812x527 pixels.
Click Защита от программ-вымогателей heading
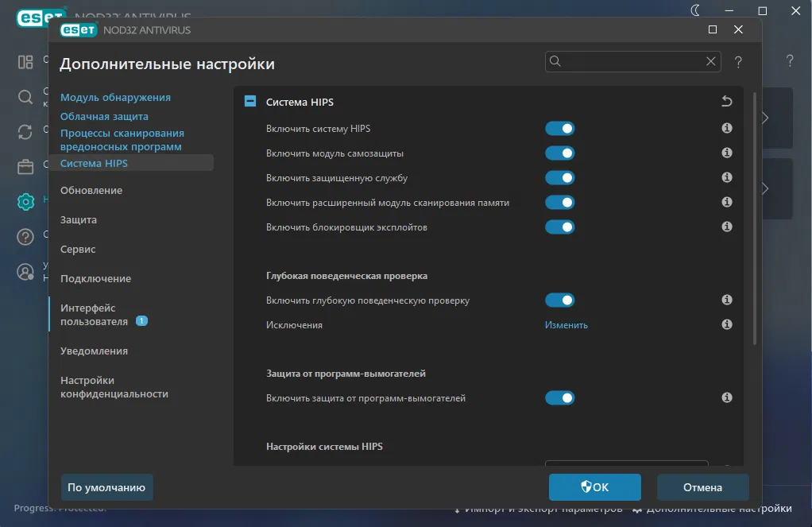pos(346,374)
